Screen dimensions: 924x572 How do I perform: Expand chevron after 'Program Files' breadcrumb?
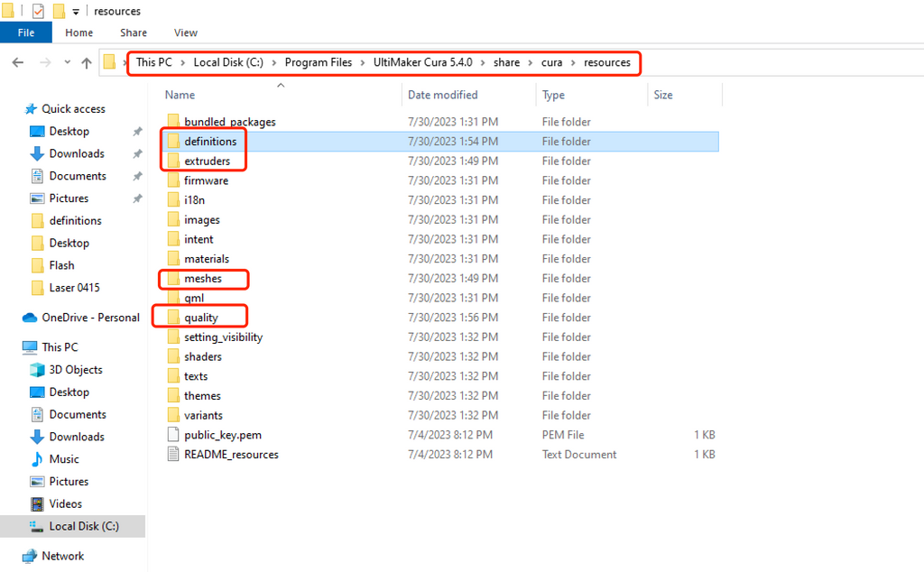[x=363, y=62]
